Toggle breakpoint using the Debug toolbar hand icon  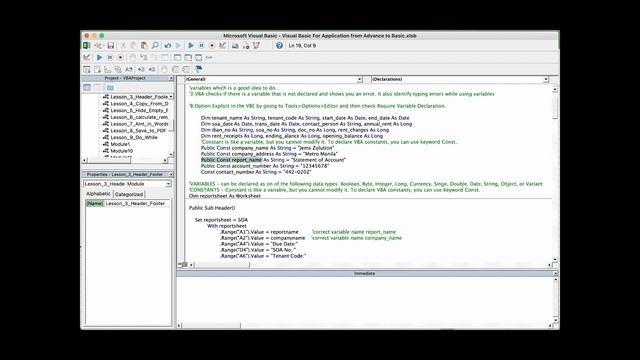pyautogui.click(x=132, y=57)
